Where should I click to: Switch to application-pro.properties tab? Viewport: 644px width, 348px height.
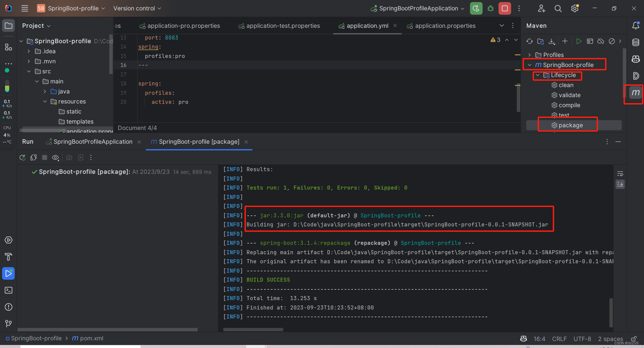180,26
